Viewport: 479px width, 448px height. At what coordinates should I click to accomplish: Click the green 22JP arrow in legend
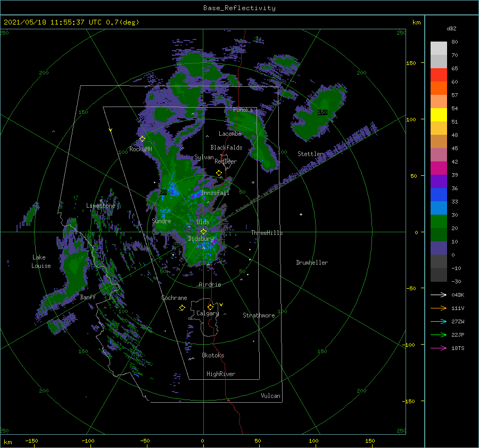click(439, 335)
